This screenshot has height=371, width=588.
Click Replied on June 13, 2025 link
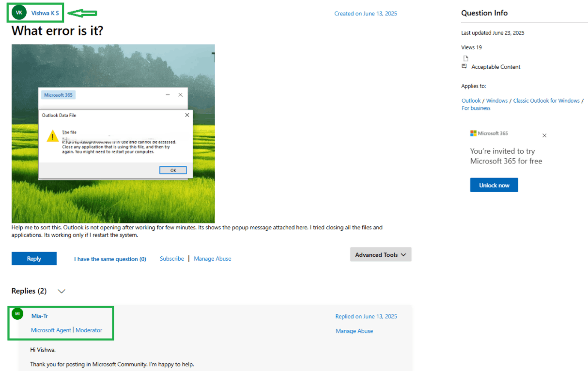pyautogui.click(x=366, y=316)
